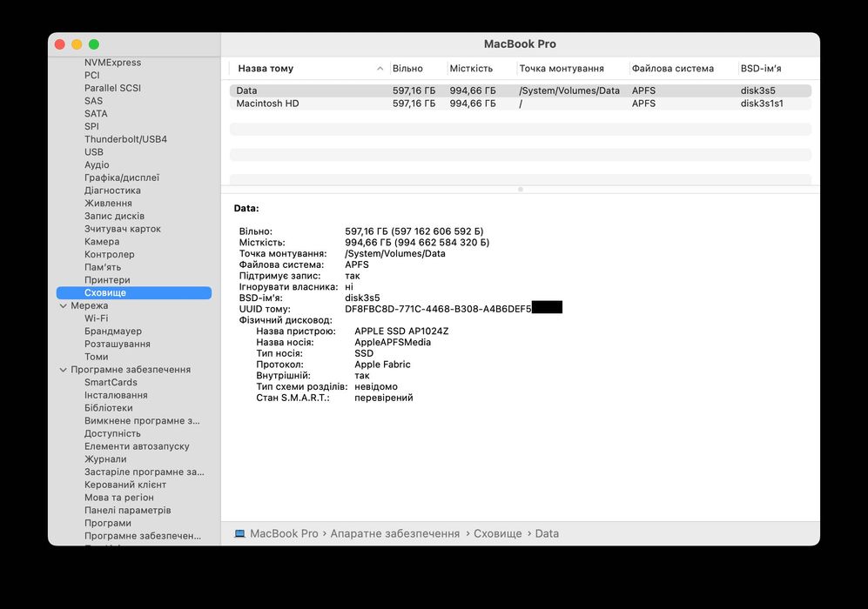Click disk3s1s1 BSD name cell

click(762, 104)
